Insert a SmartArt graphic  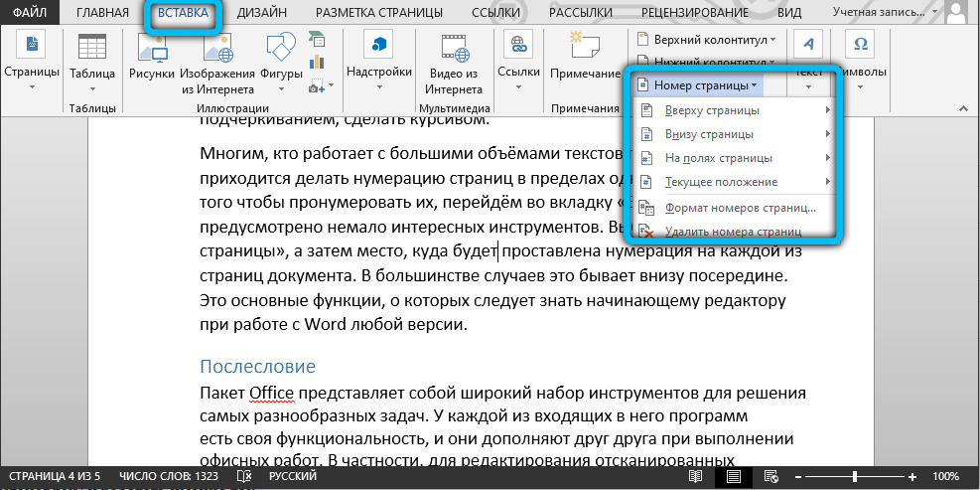317,40
